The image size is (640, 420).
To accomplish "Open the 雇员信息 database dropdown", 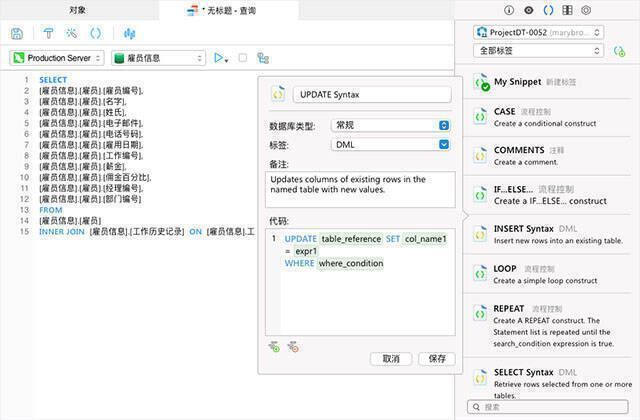I will (x=159, y=59).
